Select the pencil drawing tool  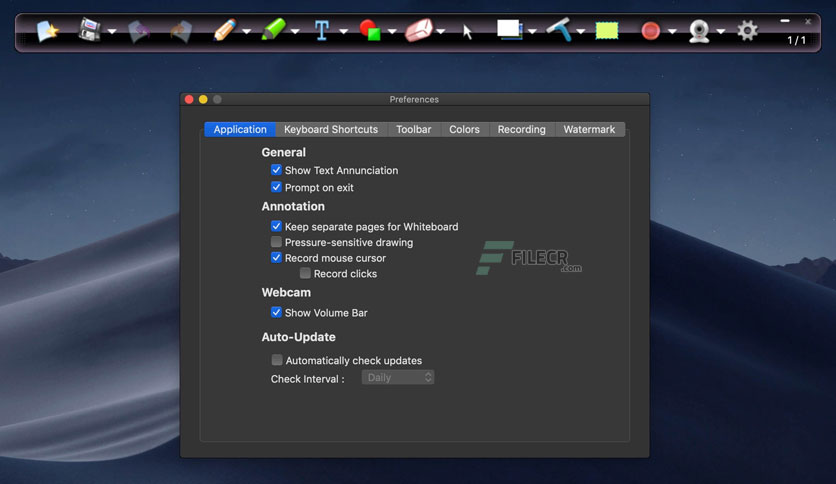point(224,30)
